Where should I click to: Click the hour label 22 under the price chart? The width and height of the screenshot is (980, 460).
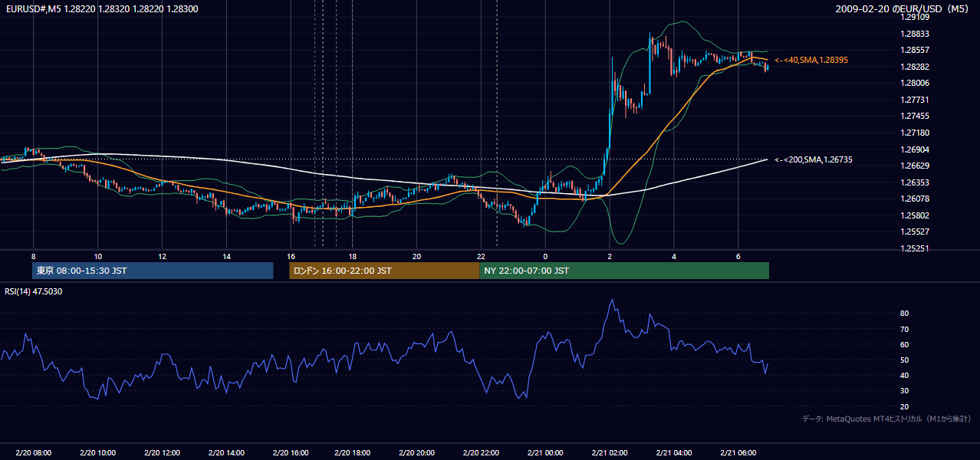pos(481,256)
